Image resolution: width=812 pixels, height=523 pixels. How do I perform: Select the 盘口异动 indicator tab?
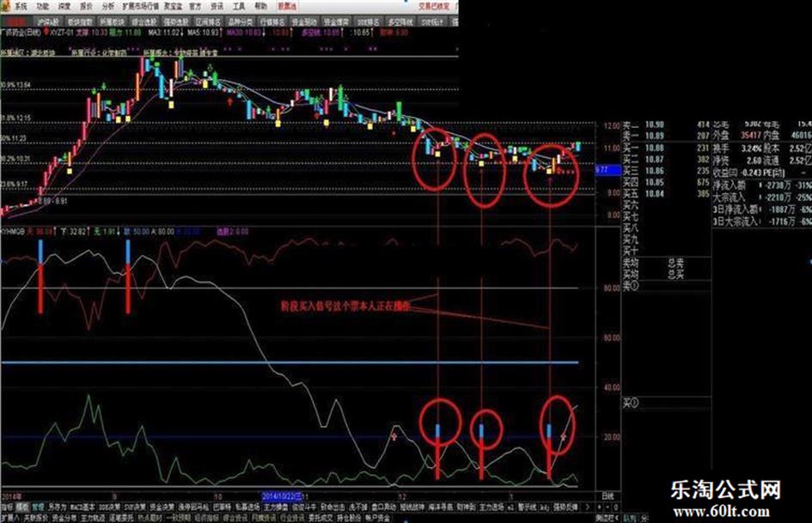(x=383, y=507)
